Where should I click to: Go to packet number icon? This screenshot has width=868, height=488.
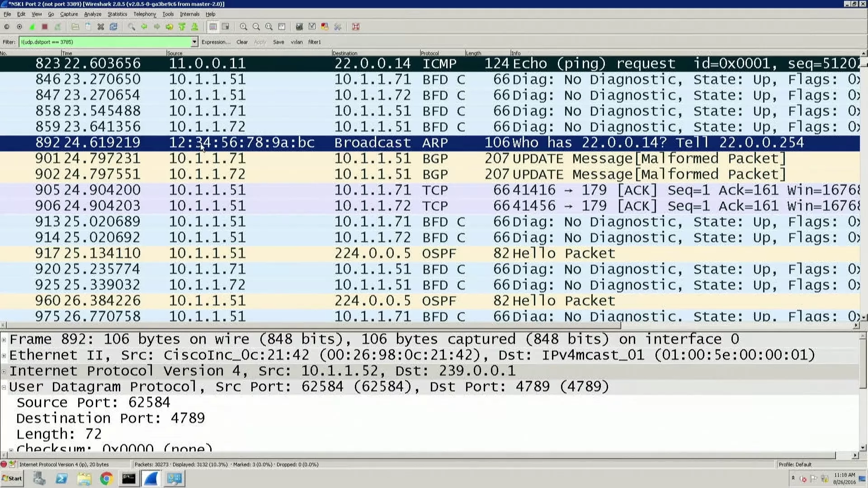[169, 27]
